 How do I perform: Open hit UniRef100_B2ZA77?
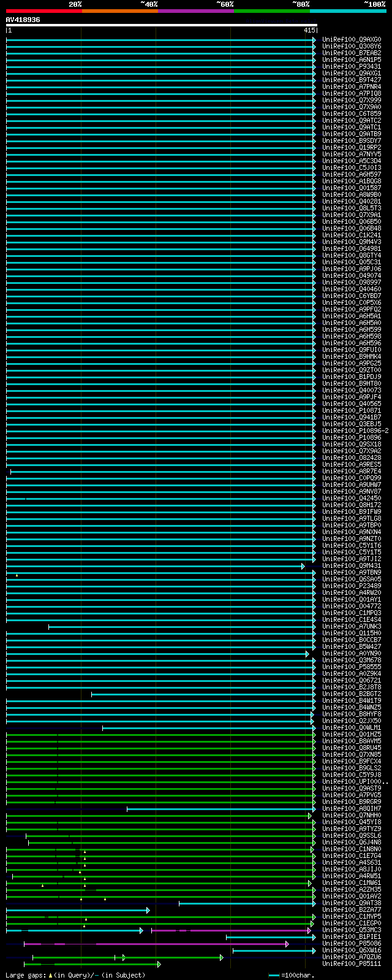point(352,910)
